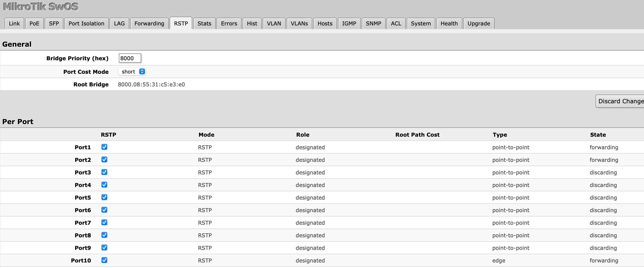Click the Port4 row label

click(x=83, y=185)
